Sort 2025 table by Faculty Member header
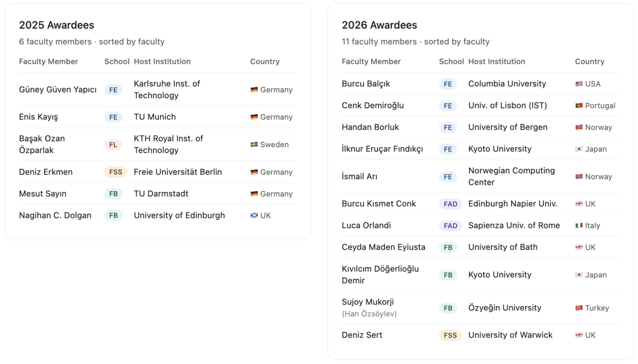The width and height of the screenshot is (638, 364). click(x=48, y=62)
